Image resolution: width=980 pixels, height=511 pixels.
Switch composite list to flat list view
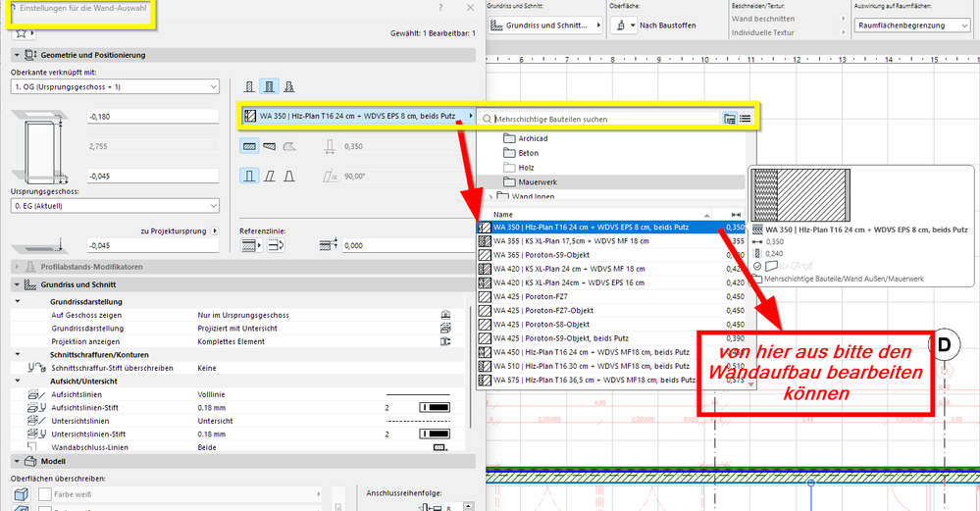tap(745, 119)
